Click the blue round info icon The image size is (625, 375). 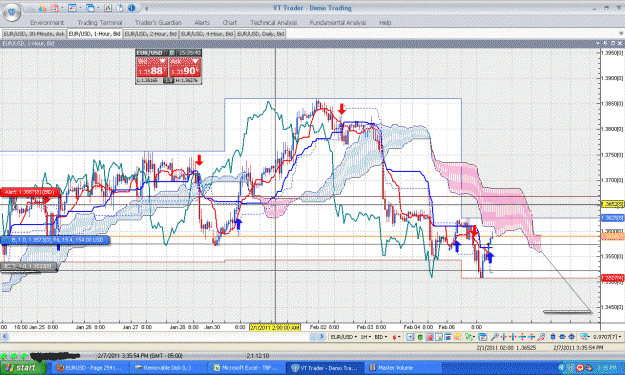(132, 8)
